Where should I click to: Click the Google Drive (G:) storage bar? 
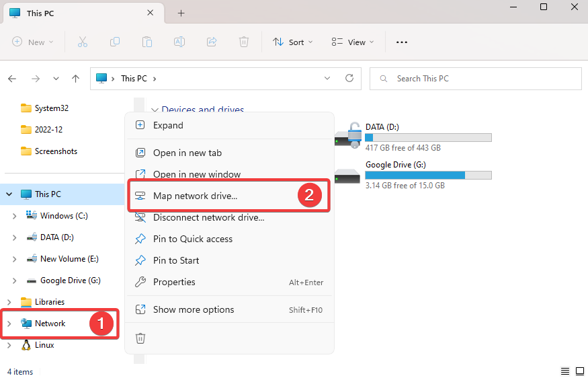(x=428, y=176)
